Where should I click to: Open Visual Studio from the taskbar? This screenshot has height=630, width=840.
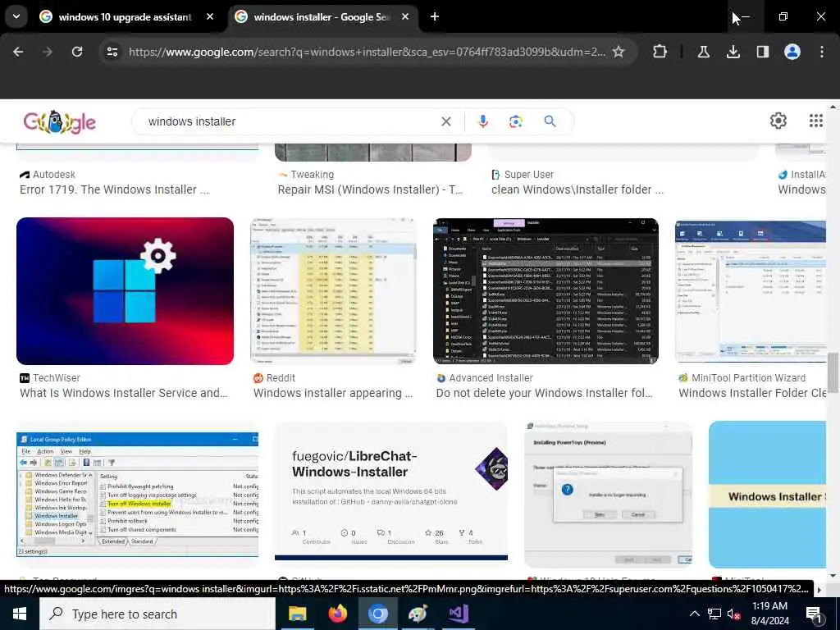pos(459,614)
